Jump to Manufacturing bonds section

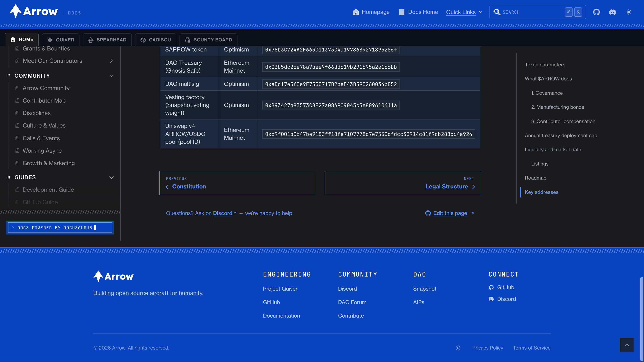[557, 107]
